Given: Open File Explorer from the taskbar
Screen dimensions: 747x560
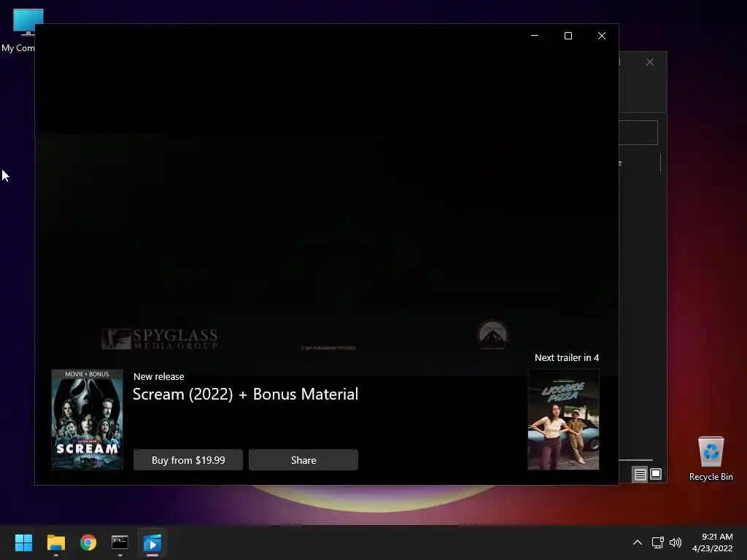Looking at the screenshot, I should click(55, 542).
